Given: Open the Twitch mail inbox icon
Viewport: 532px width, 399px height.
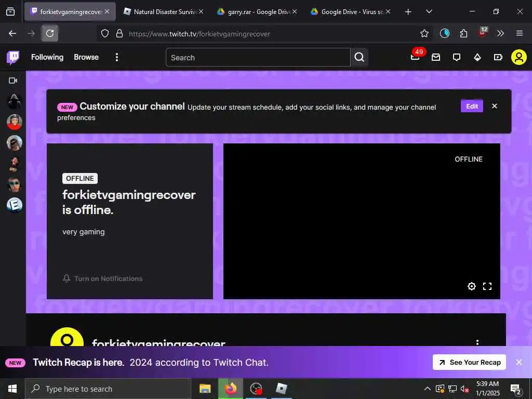Looking at the screenshot, I should click(x=436, y=57).
